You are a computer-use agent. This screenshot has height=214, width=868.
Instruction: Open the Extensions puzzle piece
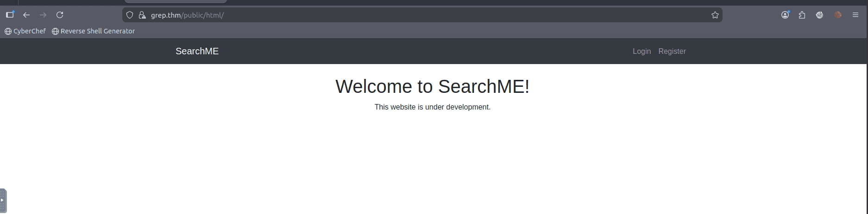pos(802,15)
